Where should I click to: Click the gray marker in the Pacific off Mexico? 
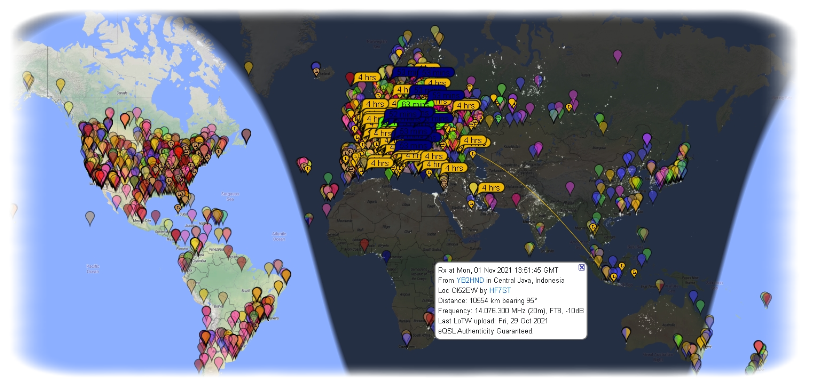point(90,217)
